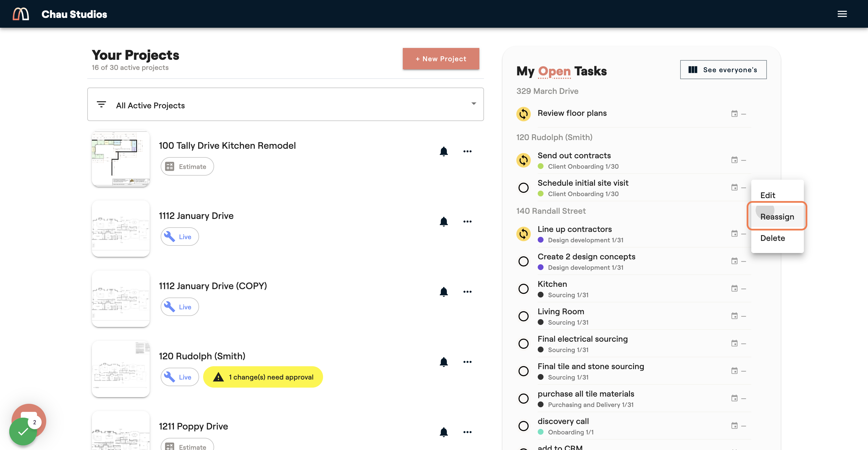Open the green checkmark chat widget
Screen dimensions: 868x450
point(23,432)
